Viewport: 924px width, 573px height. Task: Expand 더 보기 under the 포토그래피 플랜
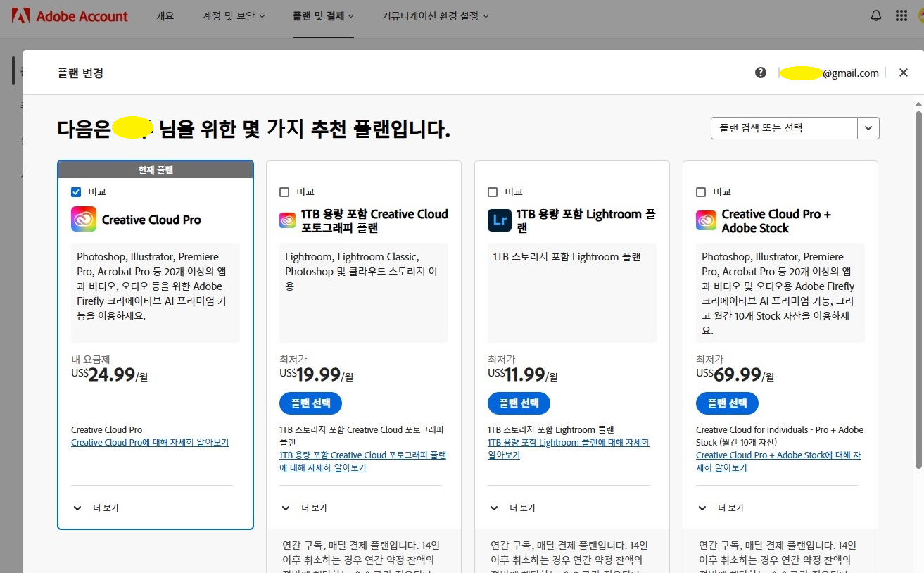303,508
